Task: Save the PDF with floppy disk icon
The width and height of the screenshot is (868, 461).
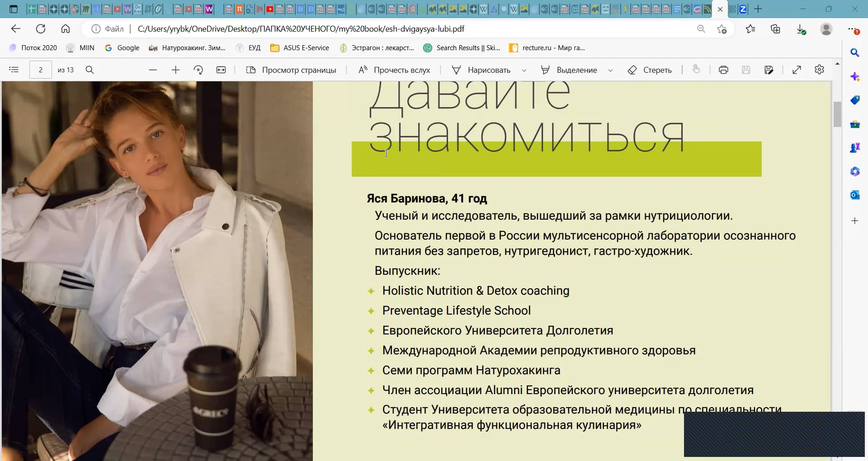Action: 746,70
